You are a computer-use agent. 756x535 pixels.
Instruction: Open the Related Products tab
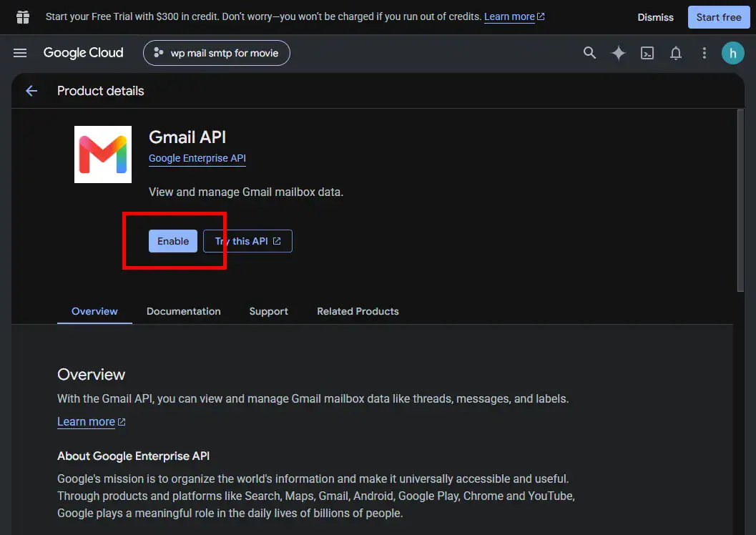point(358,311)
